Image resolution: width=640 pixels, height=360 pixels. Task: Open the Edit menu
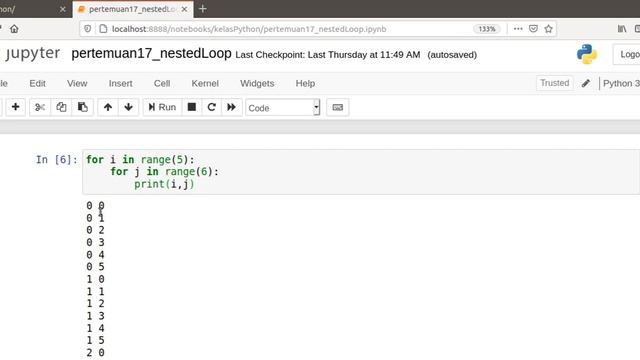[x=38, y=83]
